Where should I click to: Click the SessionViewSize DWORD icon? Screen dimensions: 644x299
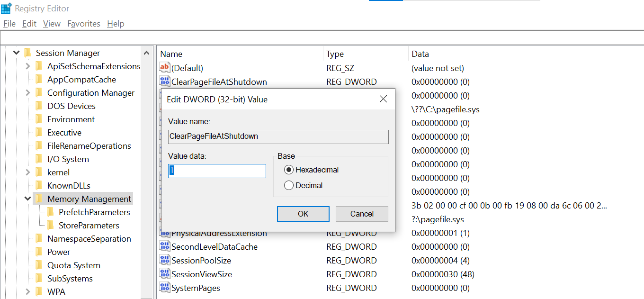(164, 274)
